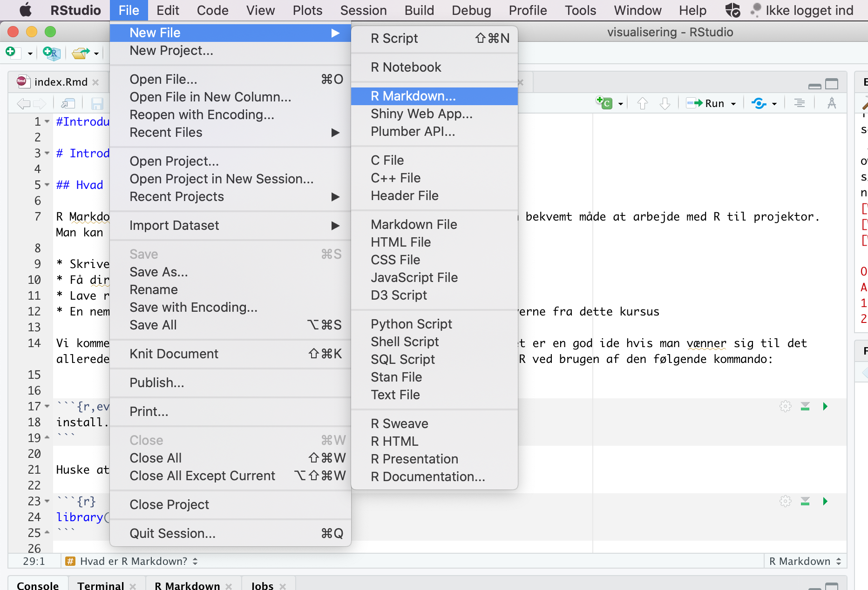
Task: Open publish dropdown arrow
Action: 774,104
